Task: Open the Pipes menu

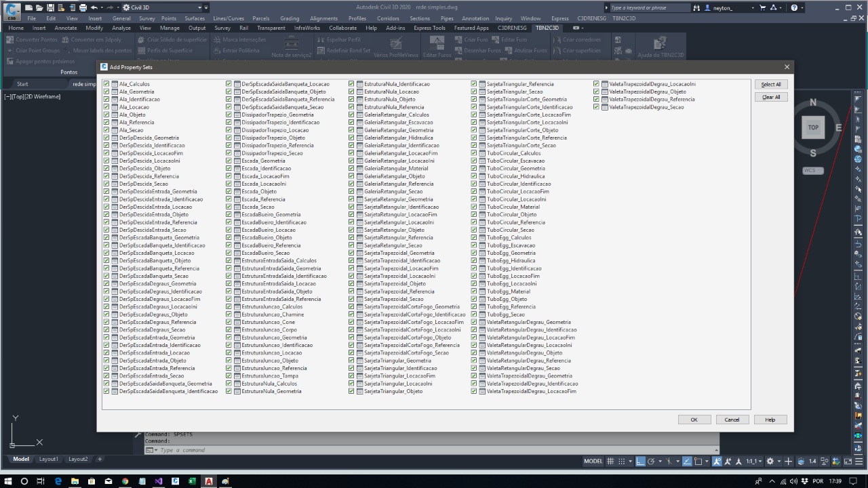Action: [x=447, y=18]
